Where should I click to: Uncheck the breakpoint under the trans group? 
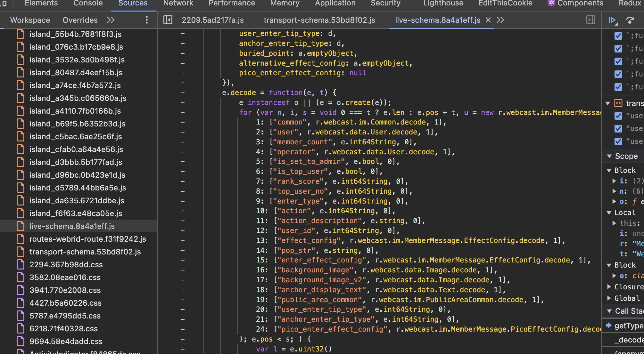pos(618,116)
